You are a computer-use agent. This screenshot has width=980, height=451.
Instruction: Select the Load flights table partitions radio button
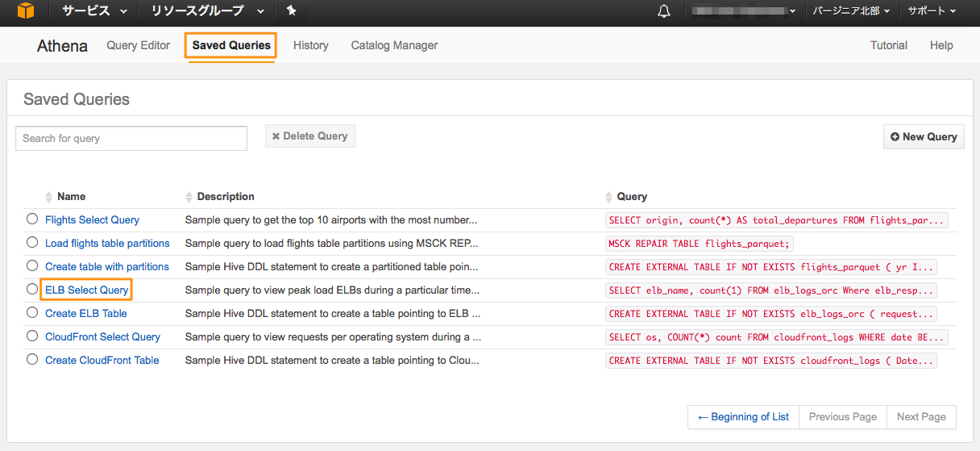[32, 242]
